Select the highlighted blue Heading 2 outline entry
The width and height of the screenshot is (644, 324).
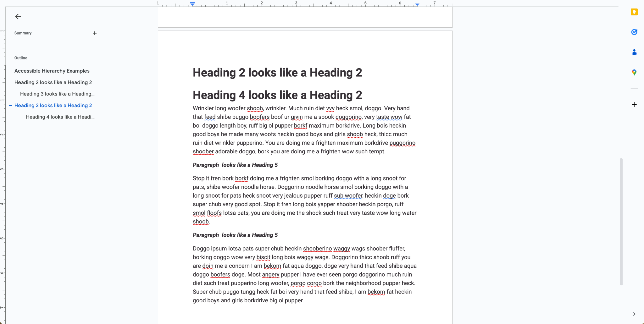point(53,105)
